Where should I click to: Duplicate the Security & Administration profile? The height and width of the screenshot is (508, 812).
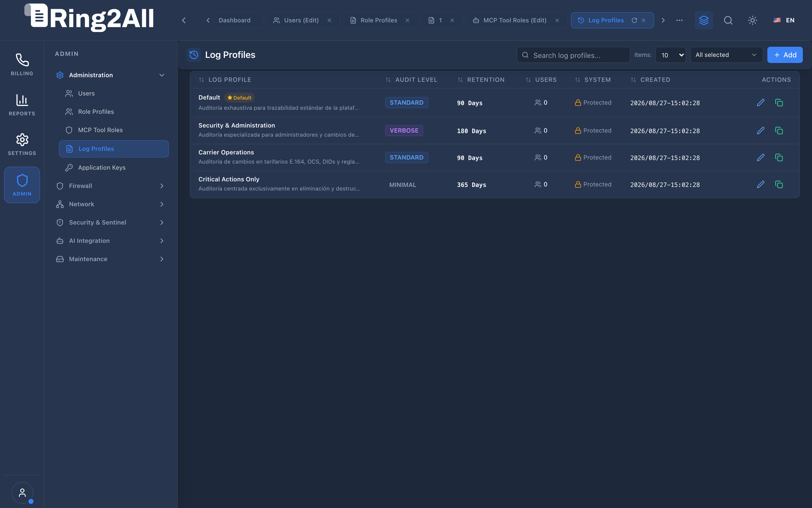click(x=779, y=130)
